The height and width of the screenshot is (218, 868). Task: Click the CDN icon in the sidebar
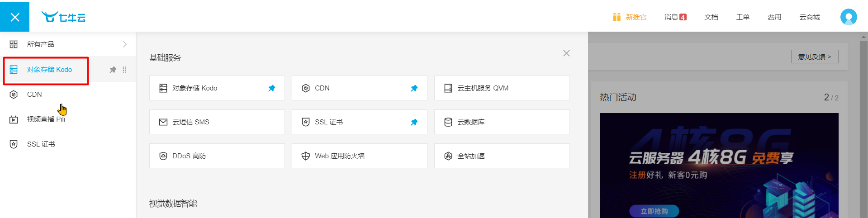point(14,95)
